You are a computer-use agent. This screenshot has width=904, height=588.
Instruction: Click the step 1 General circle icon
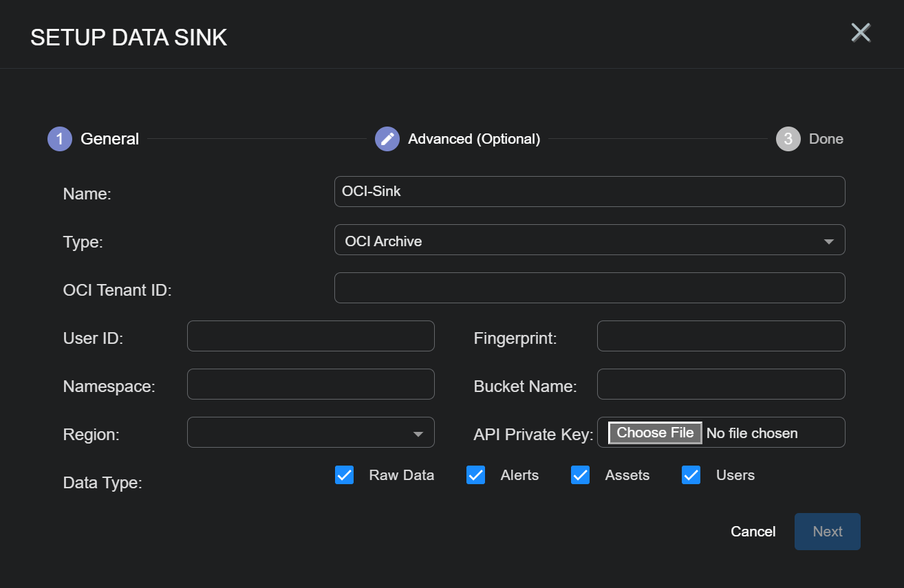click(x=60, y=139)
